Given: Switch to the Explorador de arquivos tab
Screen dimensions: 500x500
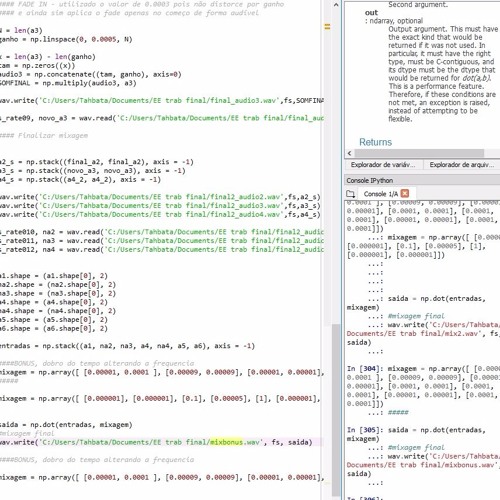Looking at the screenshot, I should pos(462,165).
